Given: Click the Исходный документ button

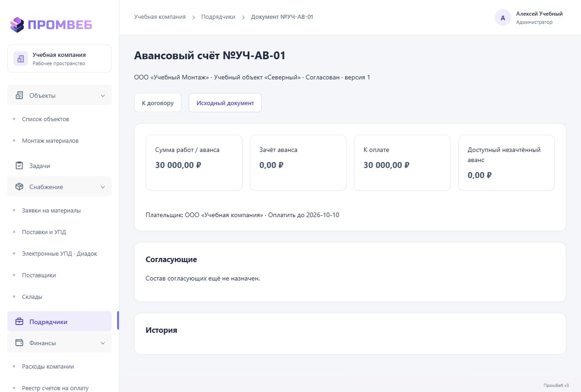Looking at the screenshot, I should (225, 103).
